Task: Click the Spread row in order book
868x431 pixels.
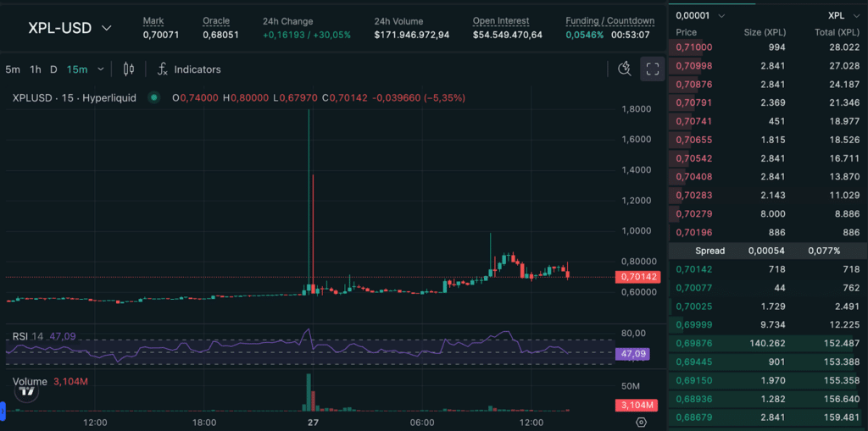Action: pyautogui.click(x=768, y=251)
